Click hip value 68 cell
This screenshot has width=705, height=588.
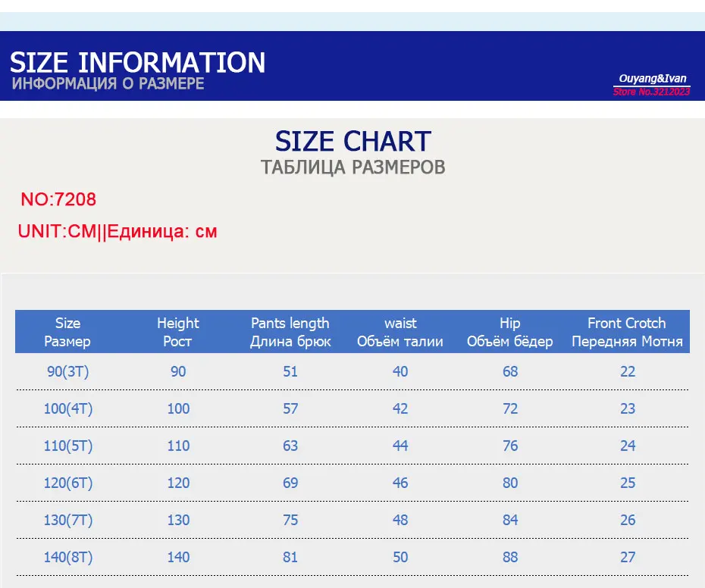pyautogui.click(x=510, y=372)
